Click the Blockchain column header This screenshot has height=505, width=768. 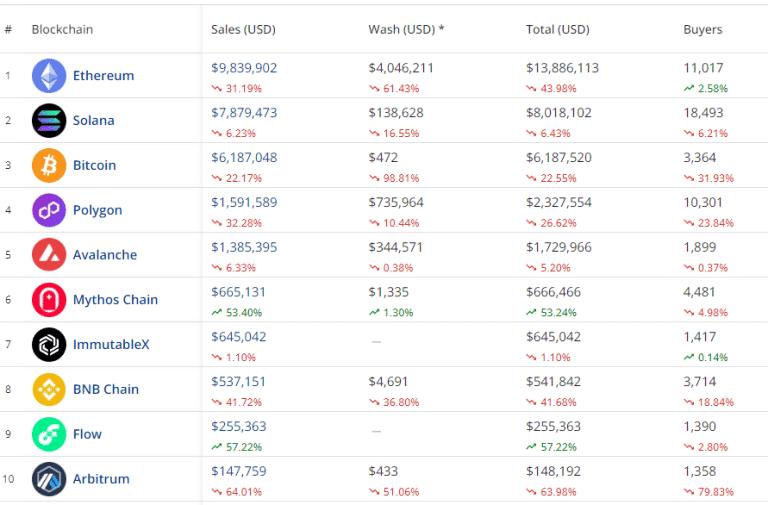tap(62, 30)
